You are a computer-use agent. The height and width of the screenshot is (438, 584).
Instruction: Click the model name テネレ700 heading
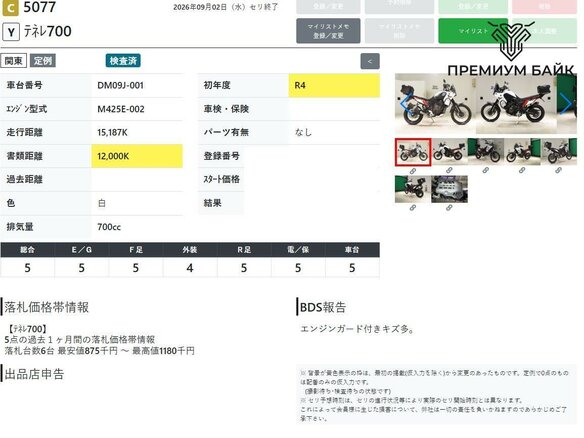pyautogui.click(x=48, y=32)
